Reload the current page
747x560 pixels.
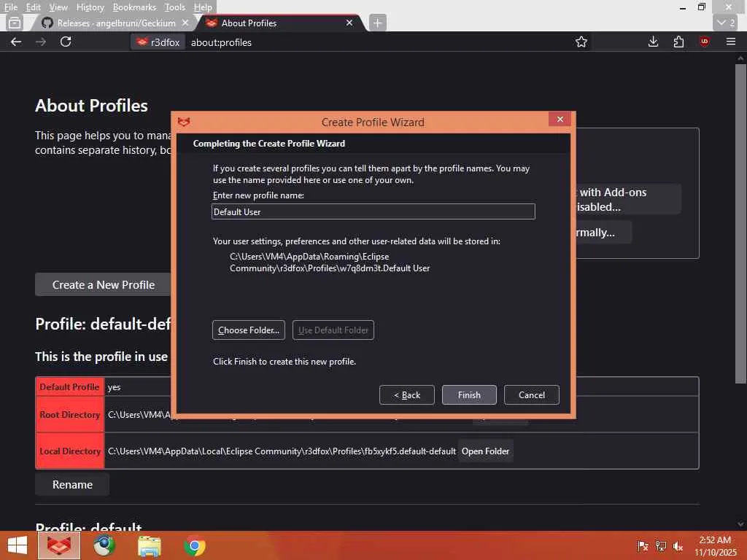point(66,42)
